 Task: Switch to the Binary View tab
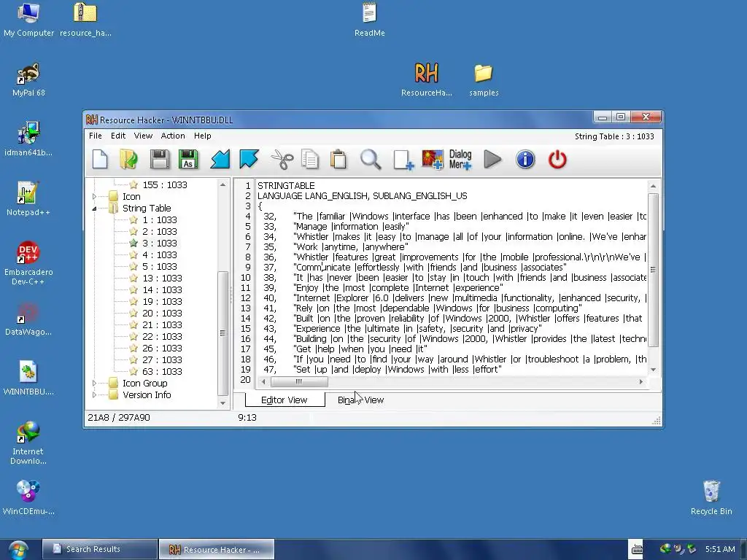tap(360, 400)
